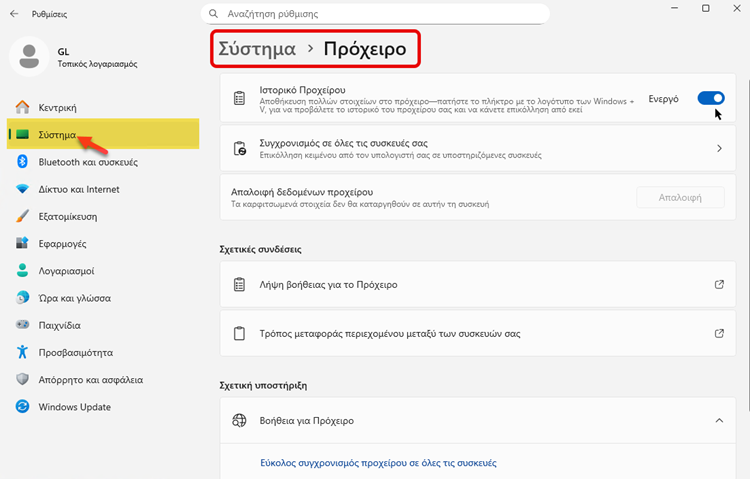Viewport: 750px width, 479px height.
Task: Click the Σχετικές συνδέσεις heading
Action: point(260,249)
